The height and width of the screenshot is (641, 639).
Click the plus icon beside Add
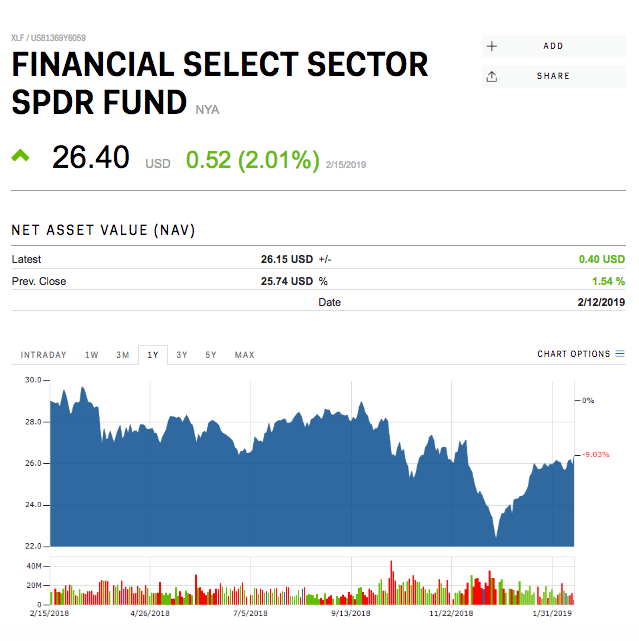pyautogui.click(x=491, y=46)
